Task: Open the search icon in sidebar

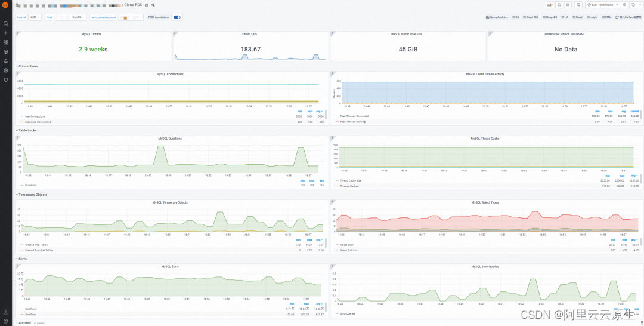Action: pyautogui.click(x=6, y=24)
